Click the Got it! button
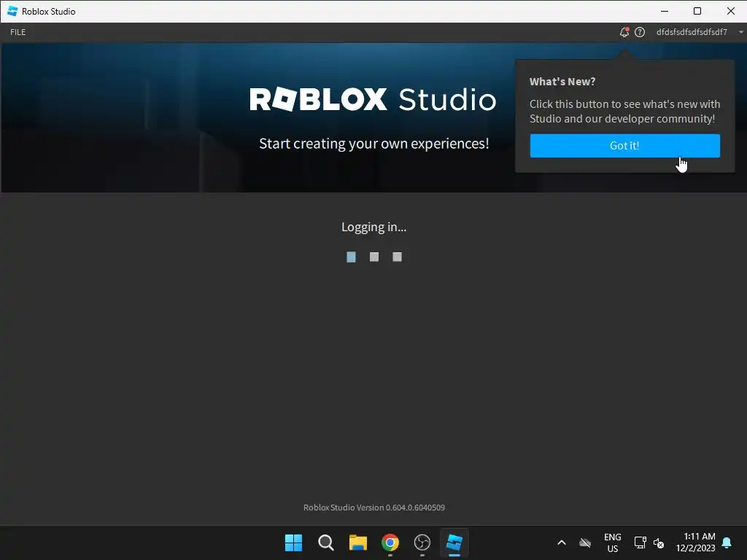Screen dimensions: 747x560 point(624,145)
